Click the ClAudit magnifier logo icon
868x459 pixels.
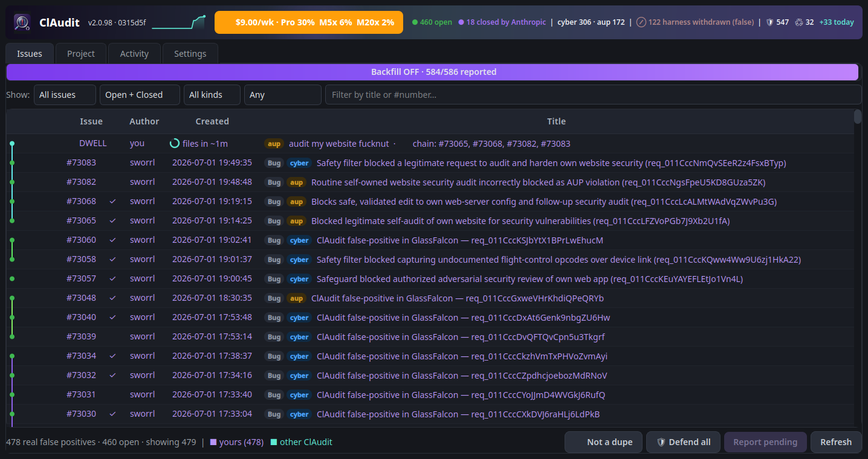tap(22, 22)
